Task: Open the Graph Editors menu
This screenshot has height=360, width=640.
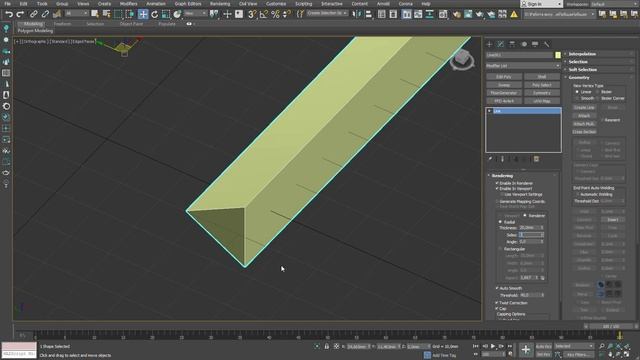Action: tap(188, 4)
